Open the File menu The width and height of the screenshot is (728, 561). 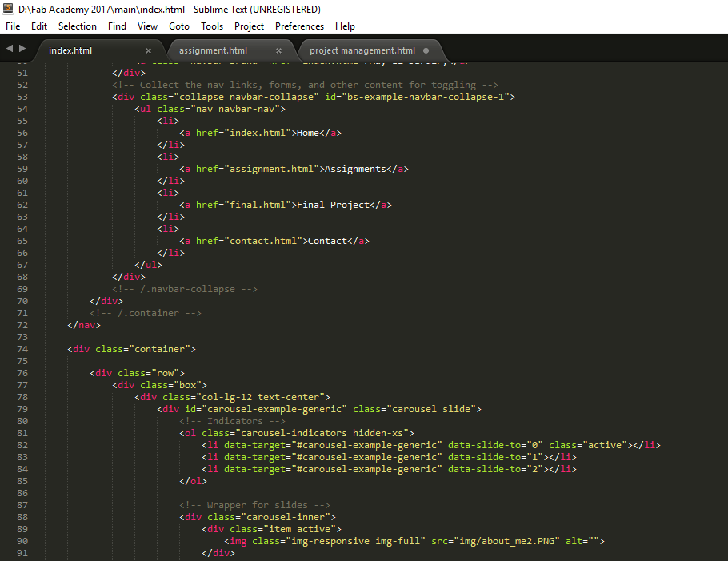pyautogui.click(x=13, y=26)
